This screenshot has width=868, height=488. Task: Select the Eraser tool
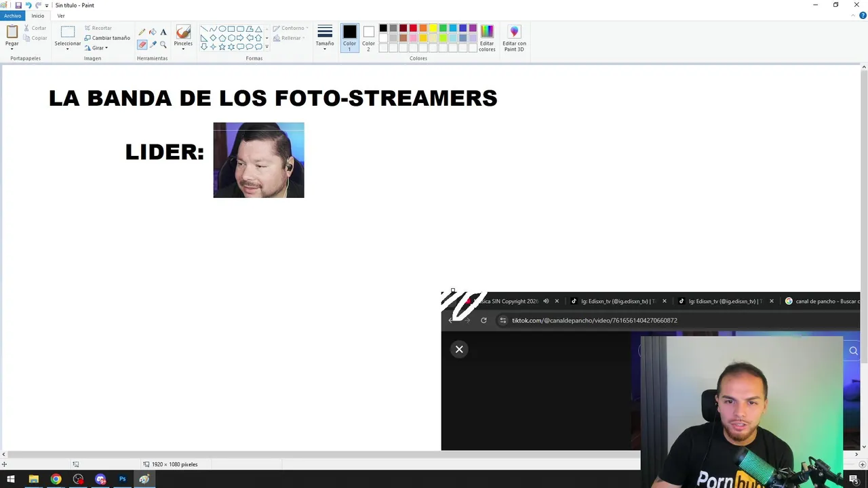pyautogui.click(x=142, y=44)
